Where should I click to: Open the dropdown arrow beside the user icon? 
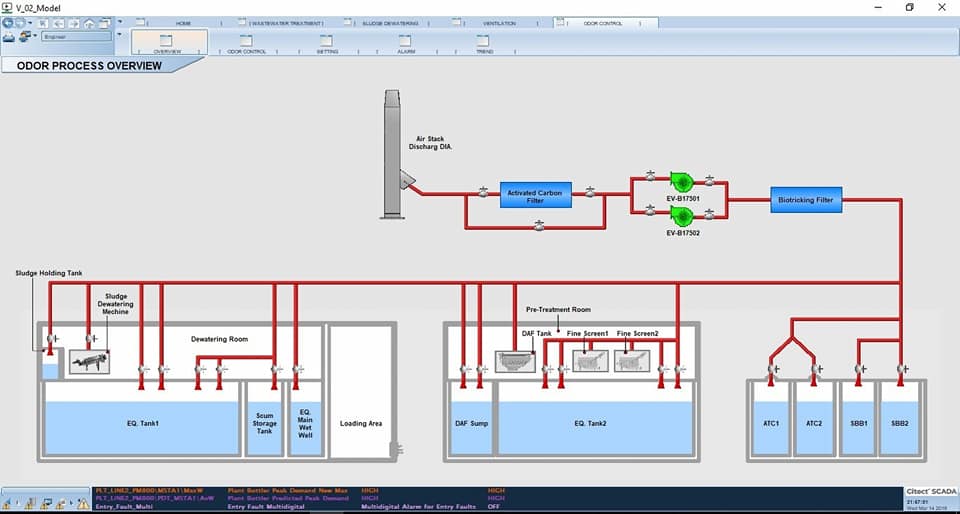(35, 36)
